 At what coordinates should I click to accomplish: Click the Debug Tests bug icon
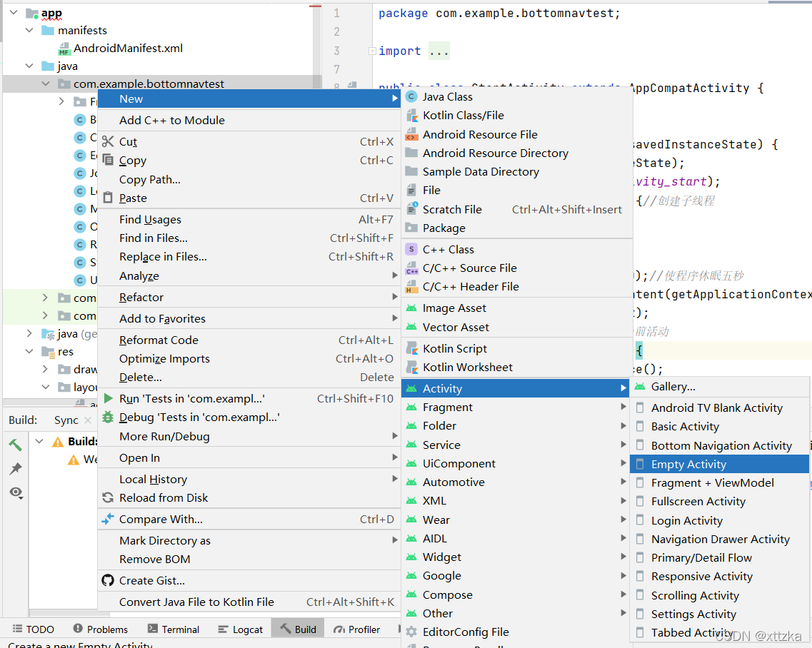click(x=108, y=417)
